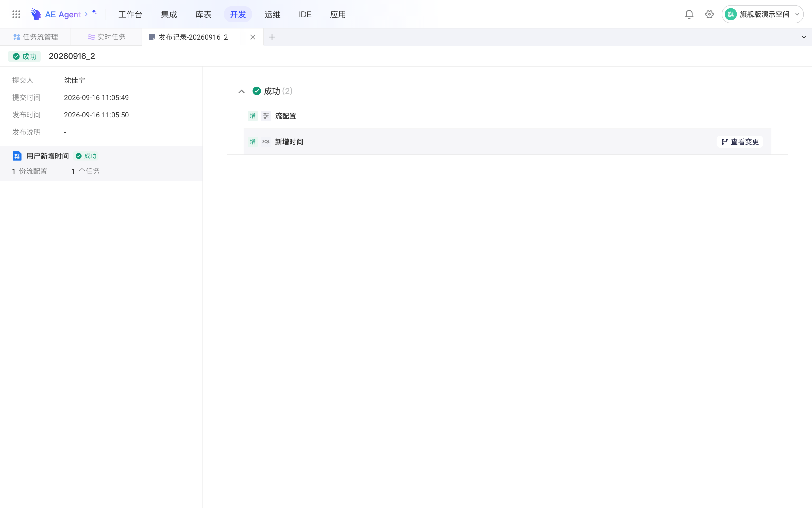Click the sparkle AI icon beside AE Agent
This screenshot has height=508, width=812.
coord(94,12)
